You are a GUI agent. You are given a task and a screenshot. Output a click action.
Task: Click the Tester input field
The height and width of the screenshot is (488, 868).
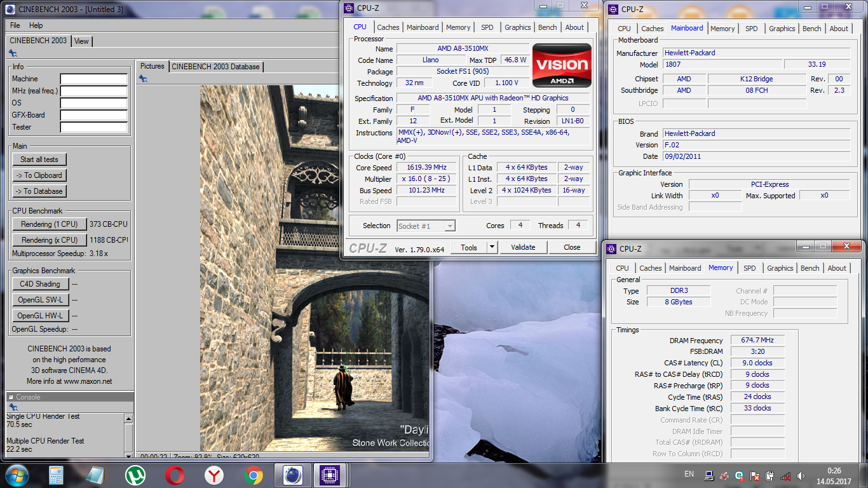tap(94, 128)
